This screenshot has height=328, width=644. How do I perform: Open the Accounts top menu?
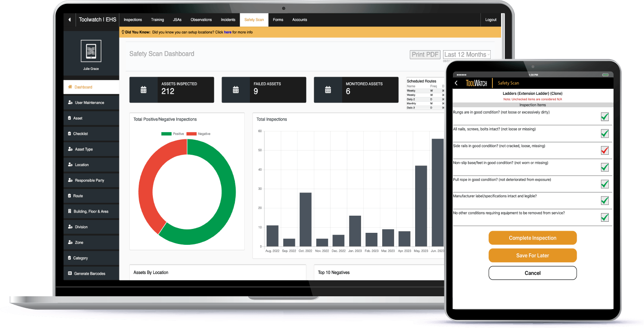click(x=300, y=20)
